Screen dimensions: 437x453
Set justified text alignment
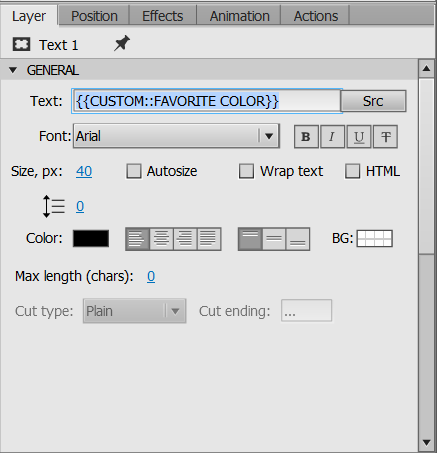point(209,239)
